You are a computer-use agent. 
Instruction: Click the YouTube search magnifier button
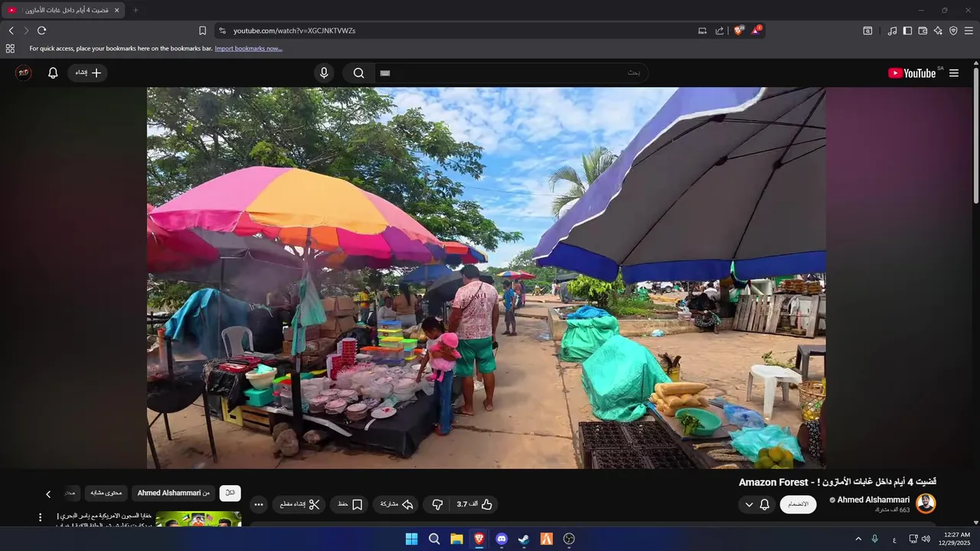pyautogui.click(x=358, y=73)
